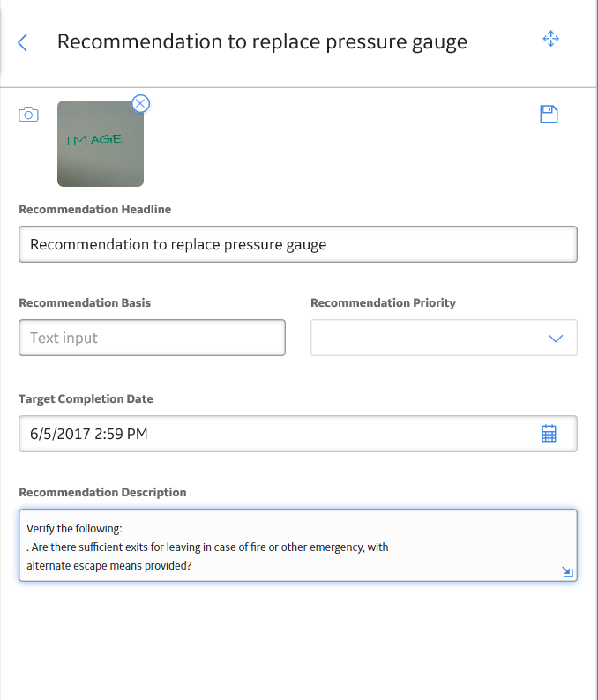Image resolution: width=598 pixels, height=700 pixels.
Task: Click the Recommendation Priority label
Action: 383,302
